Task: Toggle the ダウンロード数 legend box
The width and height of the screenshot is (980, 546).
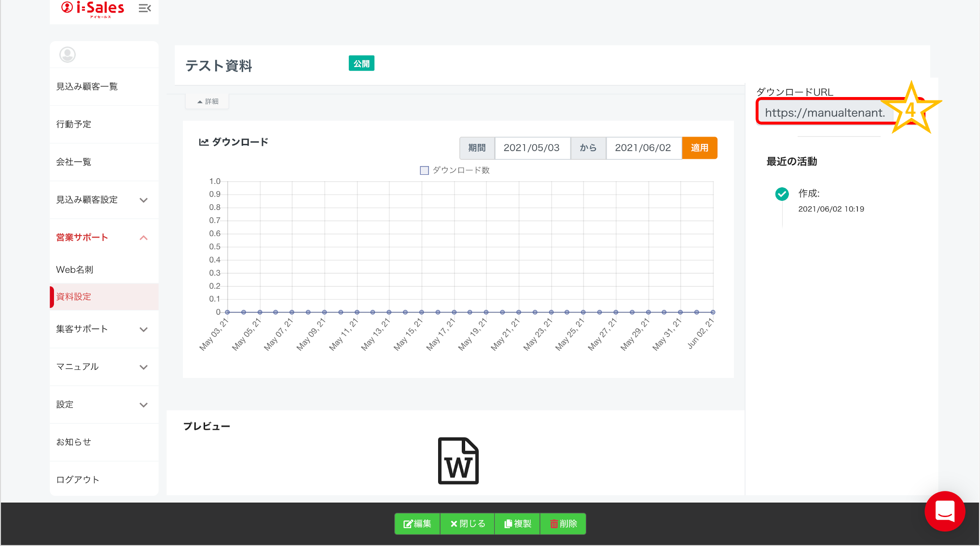Action: [x=425, y=170]
